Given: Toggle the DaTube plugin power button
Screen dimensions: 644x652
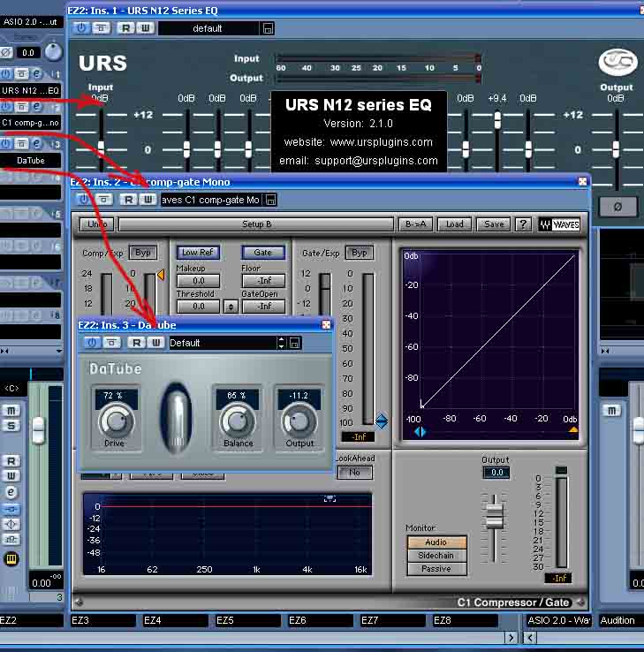Looking at the screenshot, I should pos(90,343).
